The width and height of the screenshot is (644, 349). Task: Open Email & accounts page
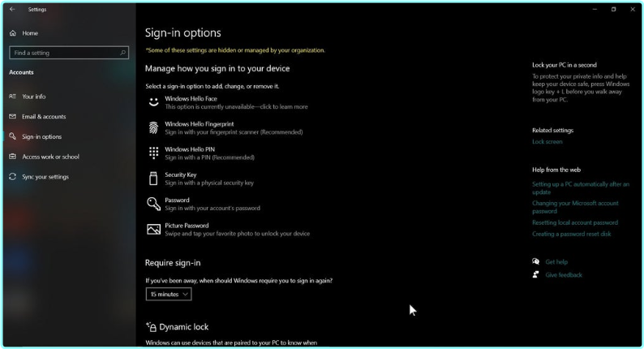tap(44, 116)
